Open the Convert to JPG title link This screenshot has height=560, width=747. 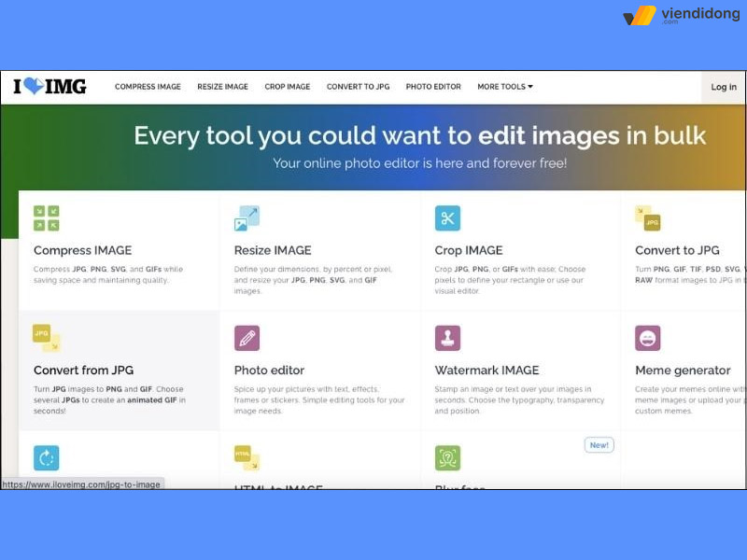[x=677, y=250]
